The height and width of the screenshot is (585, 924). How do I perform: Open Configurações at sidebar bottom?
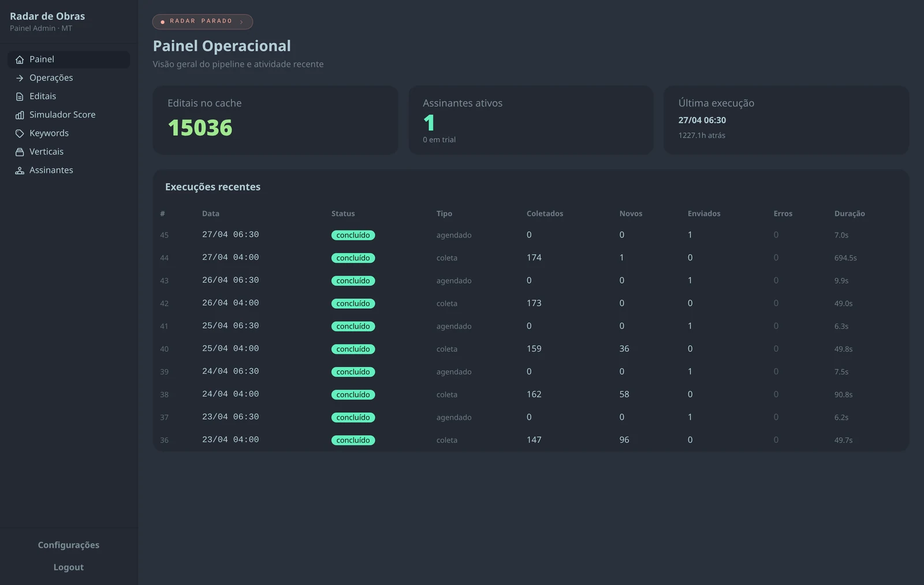pyautogui.click(x=69, y=545)
